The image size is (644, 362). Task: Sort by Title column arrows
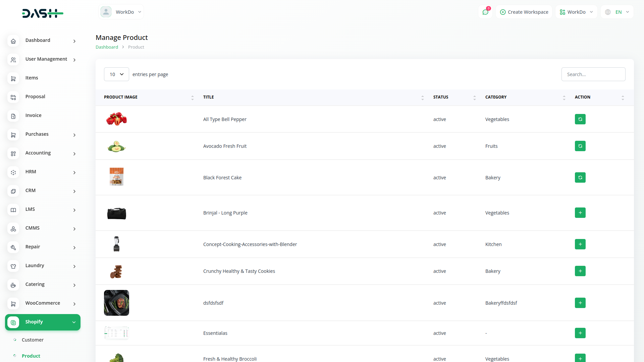[x=422, y=98]
